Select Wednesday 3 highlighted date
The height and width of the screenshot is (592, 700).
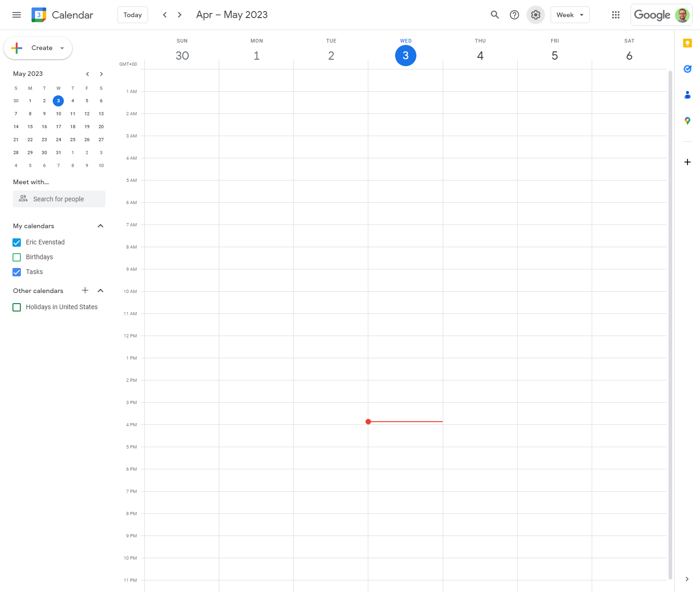tap(406, 56)
